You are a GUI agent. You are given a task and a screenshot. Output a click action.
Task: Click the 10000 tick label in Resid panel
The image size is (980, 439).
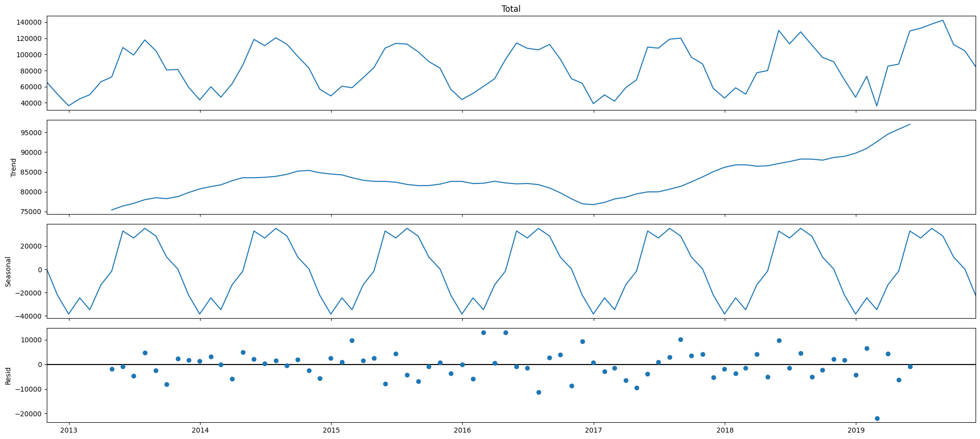pyautogui.click(x=31, y=340)
